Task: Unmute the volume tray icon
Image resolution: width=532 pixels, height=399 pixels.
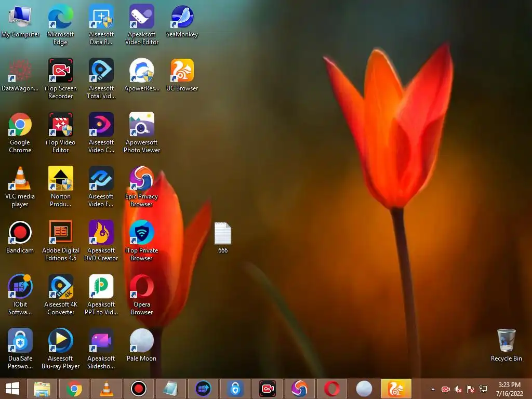Action: (x=458, y=389)
